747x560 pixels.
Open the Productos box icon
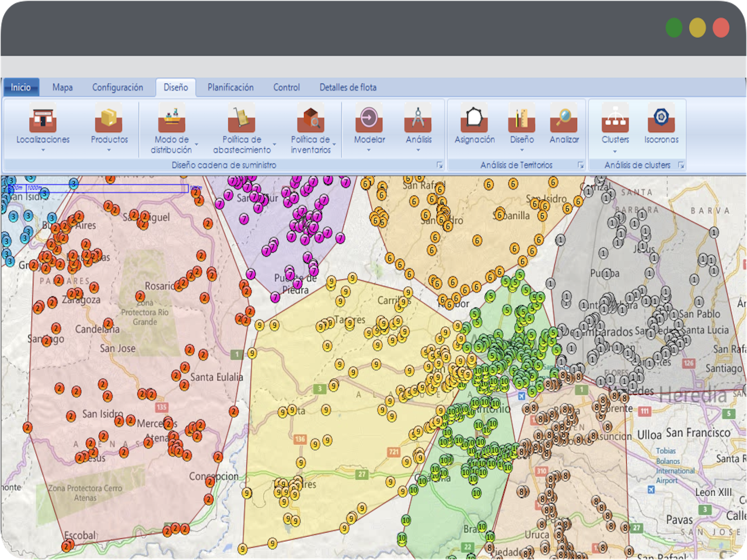click(109, 118)
